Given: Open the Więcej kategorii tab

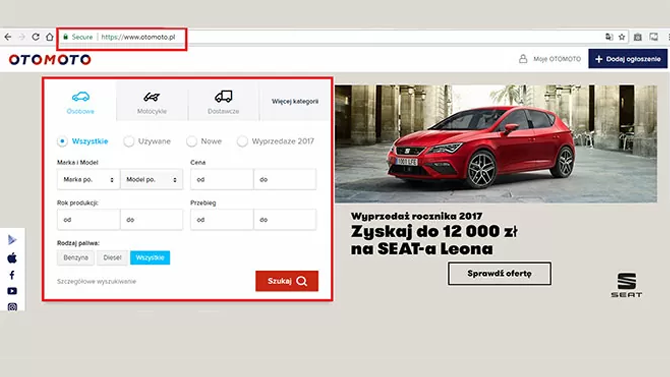Looking at the screenshot, I should pos(295,102).
